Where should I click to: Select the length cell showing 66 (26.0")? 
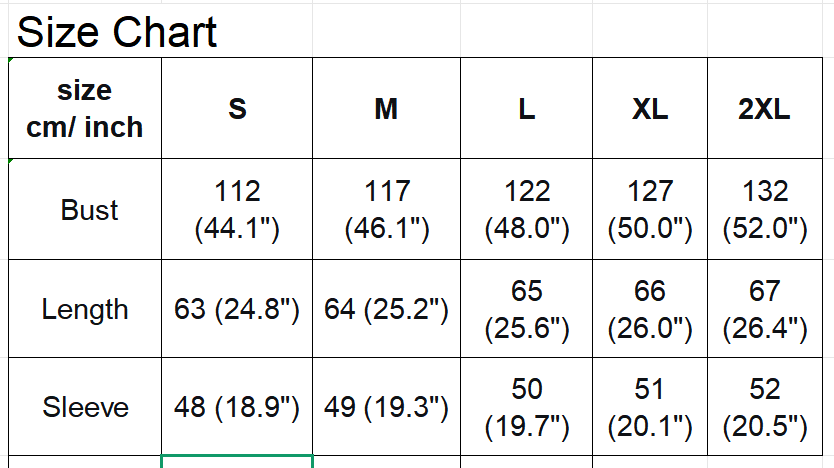pyautogui.click(x=650, y=309)
